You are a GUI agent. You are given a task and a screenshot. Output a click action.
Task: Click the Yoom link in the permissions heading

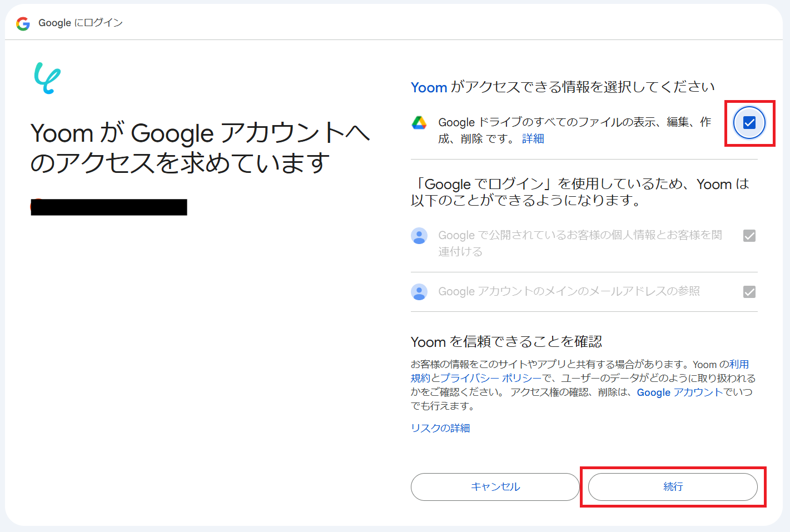pyautogui.click(x=429, y=87)
